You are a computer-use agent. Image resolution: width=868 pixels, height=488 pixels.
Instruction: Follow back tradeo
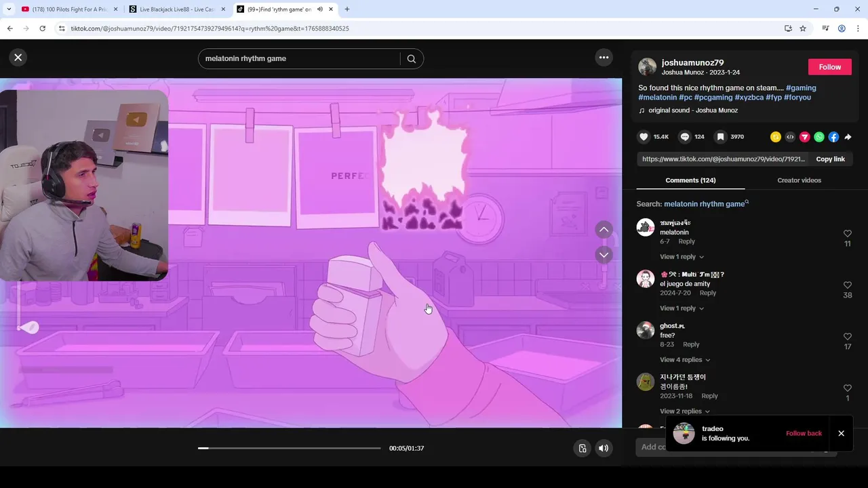click(x=804, y=433)
